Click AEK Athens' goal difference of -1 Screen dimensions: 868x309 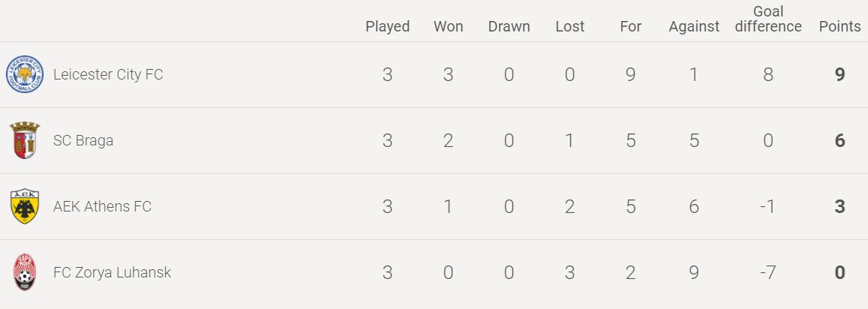pyautogui.click(x=767, y=206)
